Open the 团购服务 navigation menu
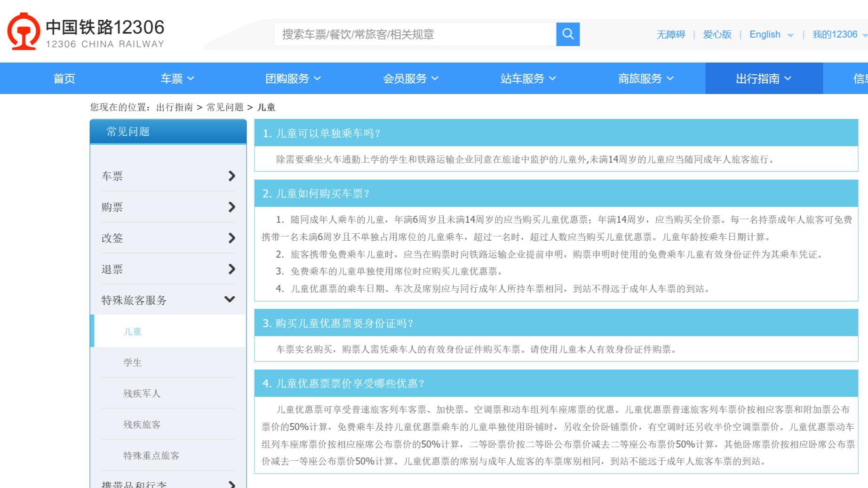This screenshot has height=488, width=868. [293, 79]
